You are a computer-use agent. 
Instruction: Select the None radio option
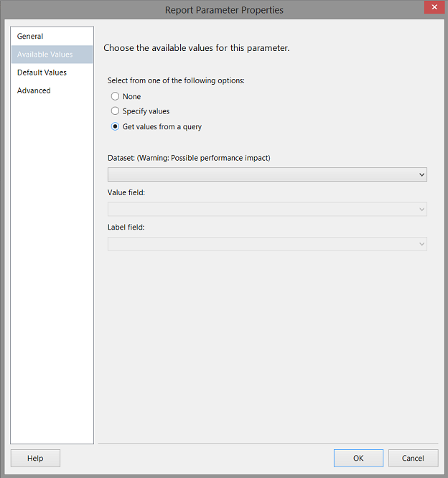pos(115,96)
